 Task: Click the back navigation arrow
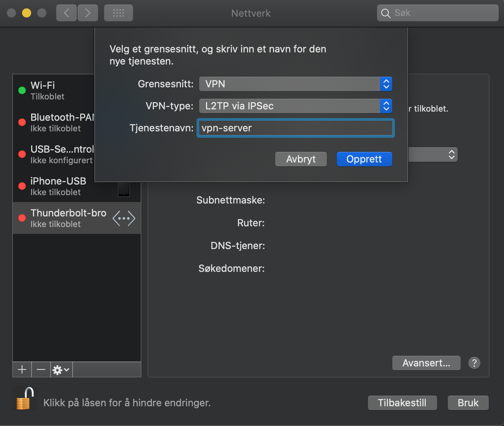point(66,13)
